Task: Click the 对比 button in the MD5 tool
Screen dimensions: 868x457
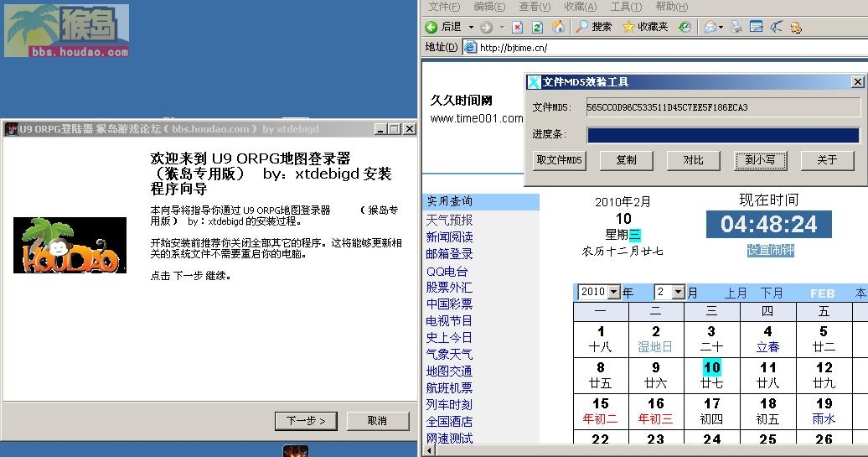Action: [x=693, y=160]
